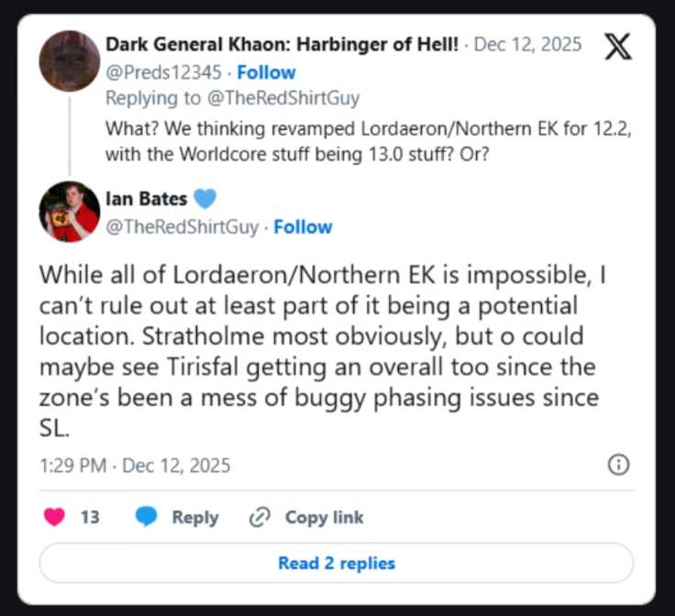This screenshot has width=675, height=616.
Task: Click the Copy link text
Action: tap(324, 517)
